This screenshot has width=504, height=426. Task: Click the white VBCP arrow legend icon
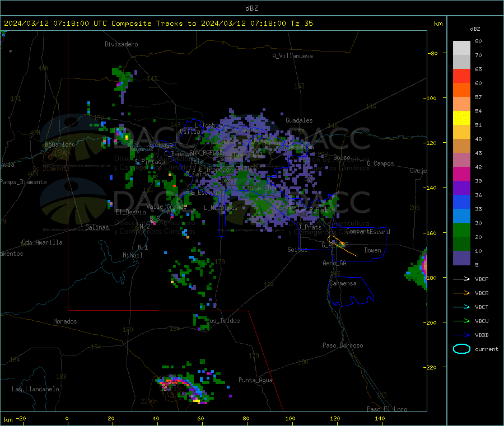click(461, 279)
